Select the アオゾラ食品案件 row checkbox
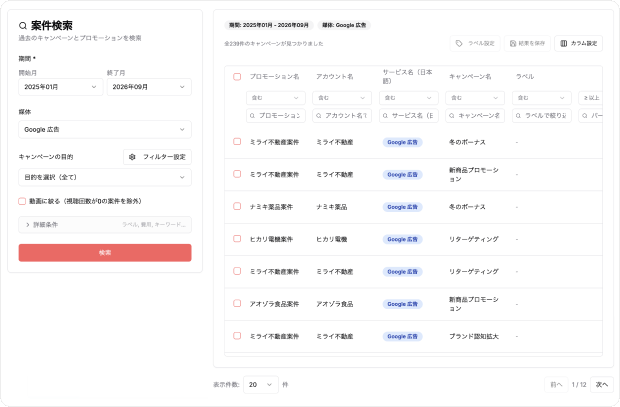Image resolution: width=620 pixels, height=407 pixels. (237, 303)
